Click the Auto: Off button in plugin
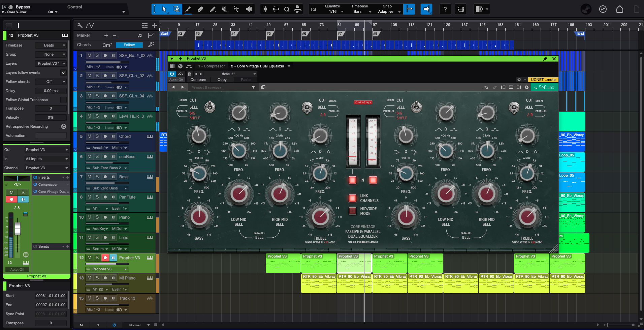644x330 pixels. (176, 80)
